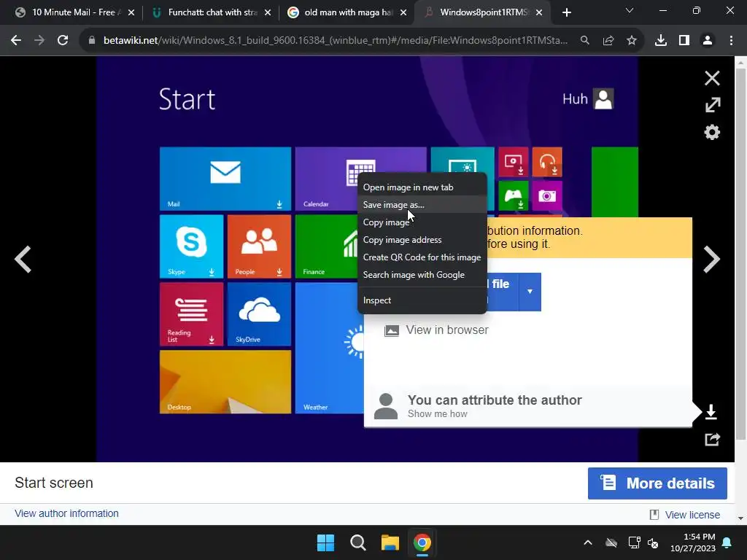This screenshot has height=560, width=747.
Task: Close the 10 Minute Mail tab
Action: coord(131,13)
